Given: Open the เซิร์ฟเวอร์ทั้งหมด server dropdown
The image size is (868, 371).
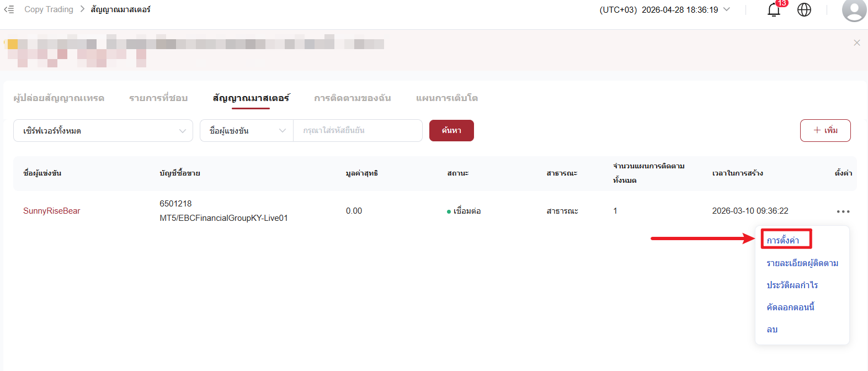Looking at the screenshot, I should click(103, 131).
